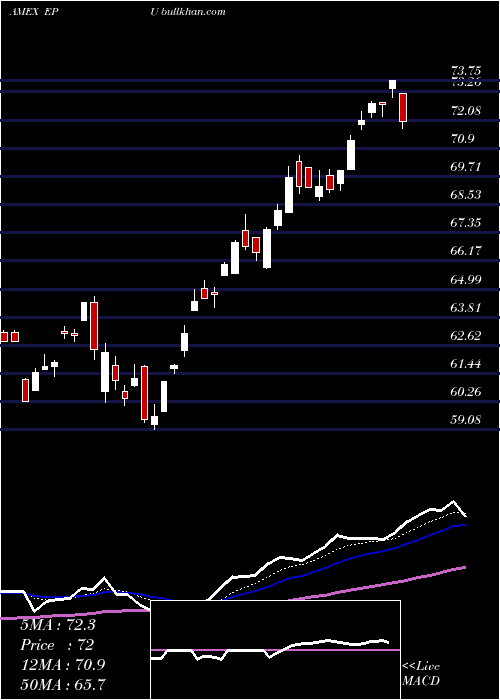This screenshot has width=500, height=700.
Task: Click the 60.26 price axis label
Action: coord(467,392)
